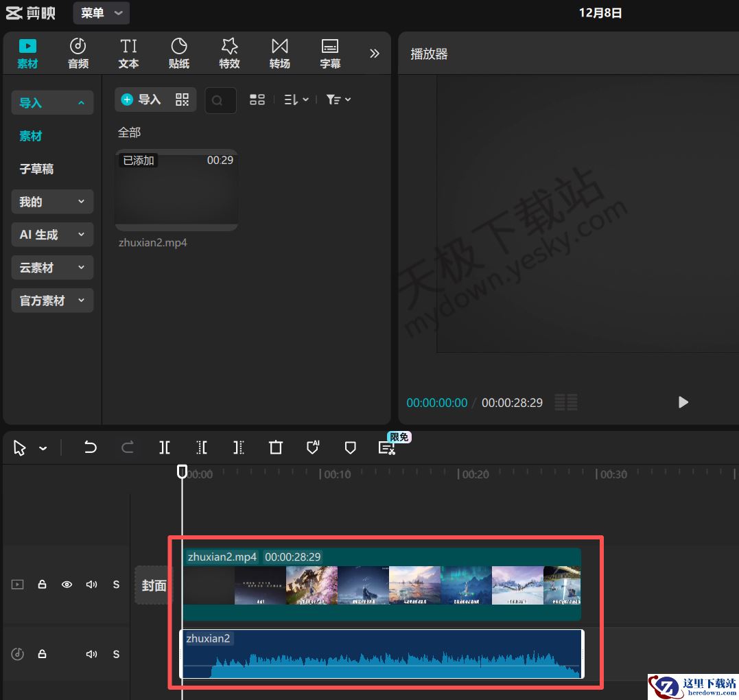
Task: Select the zhuxian2.mp4 thumbnail in the media library
Action: 176,190
